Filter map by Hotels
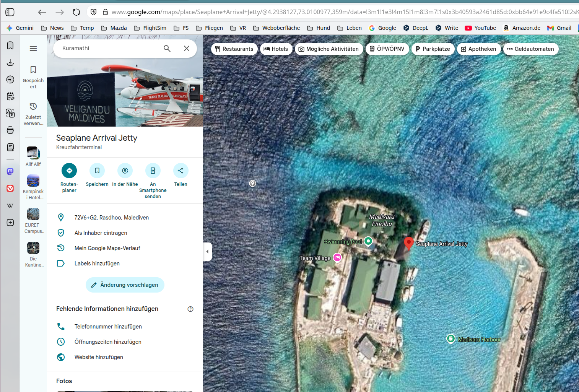Viewport: 579px width, 392px height. click(276, 49)
